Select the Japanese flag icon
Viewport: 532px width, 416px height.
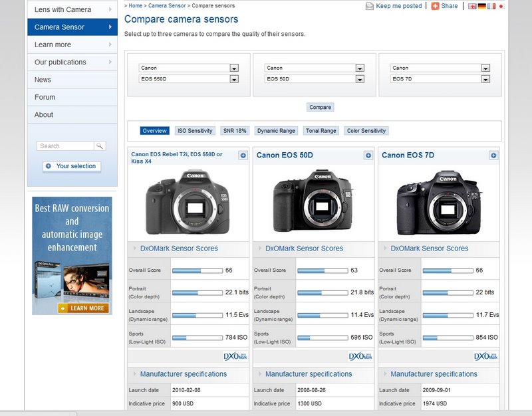[501, 6]
